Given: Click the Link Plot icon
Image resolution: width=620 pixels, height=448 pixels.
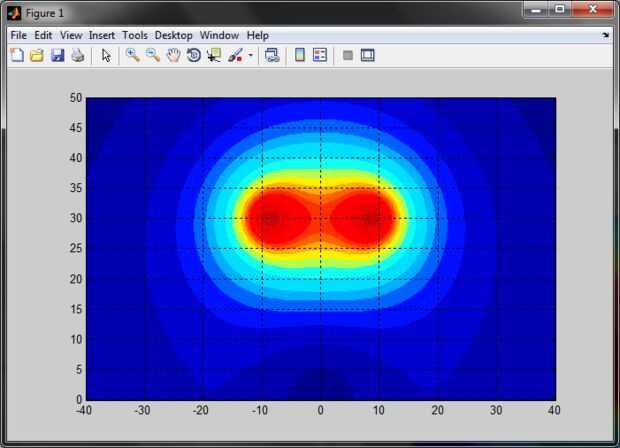Looking at the screenshot, I should 272,55.
